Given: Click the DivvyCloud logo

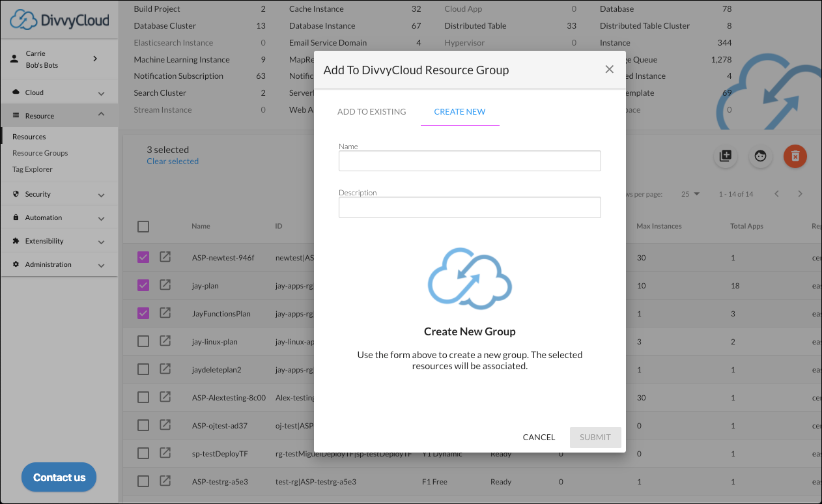Looking at the screenshot, I should pyautogui.click(x=59, y=20).
